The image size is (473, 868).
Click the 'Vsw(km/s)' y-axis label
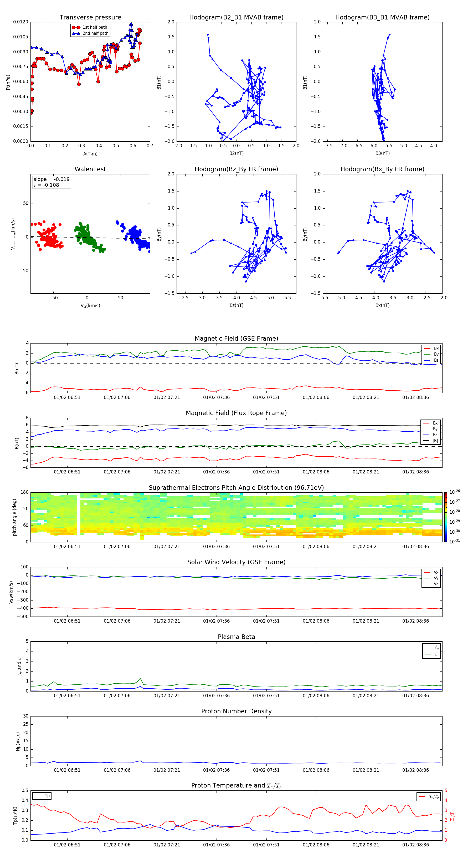tap(11, 592)
